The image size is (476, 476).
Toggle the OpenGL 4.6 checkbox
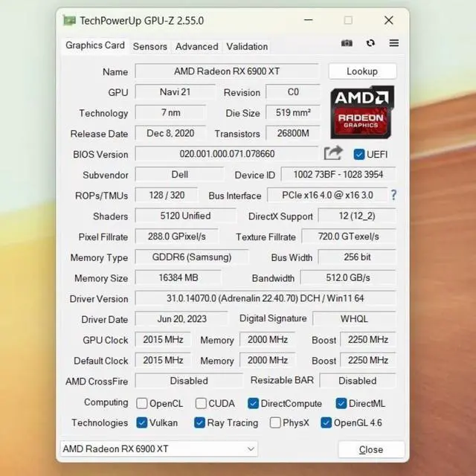(x=326, y=422)
